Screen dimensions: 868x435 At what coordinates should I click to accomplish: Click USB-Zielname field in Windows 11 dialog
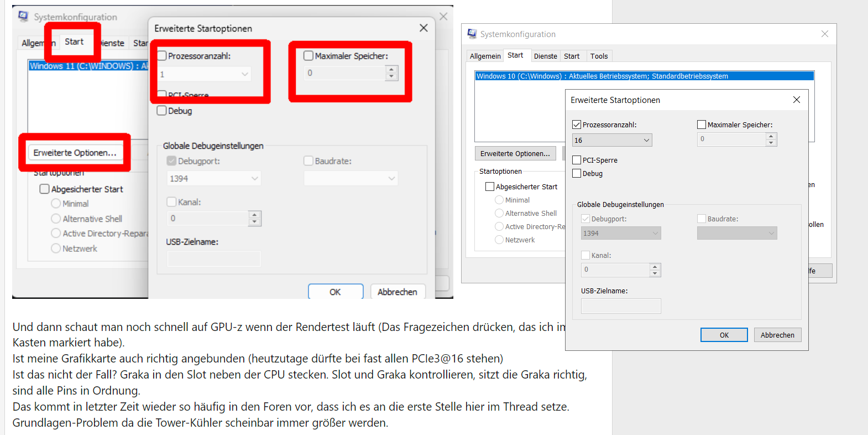[214, 259]
